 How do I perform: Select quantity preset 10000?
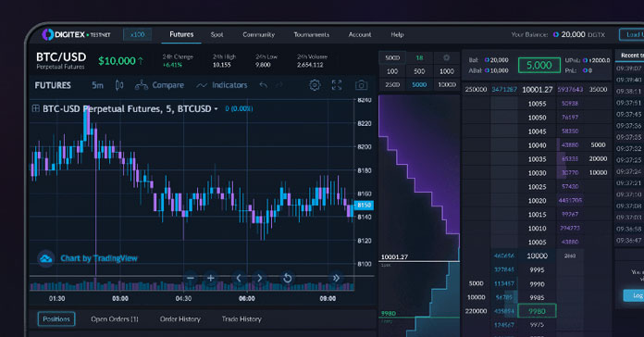tap(446, 84)
